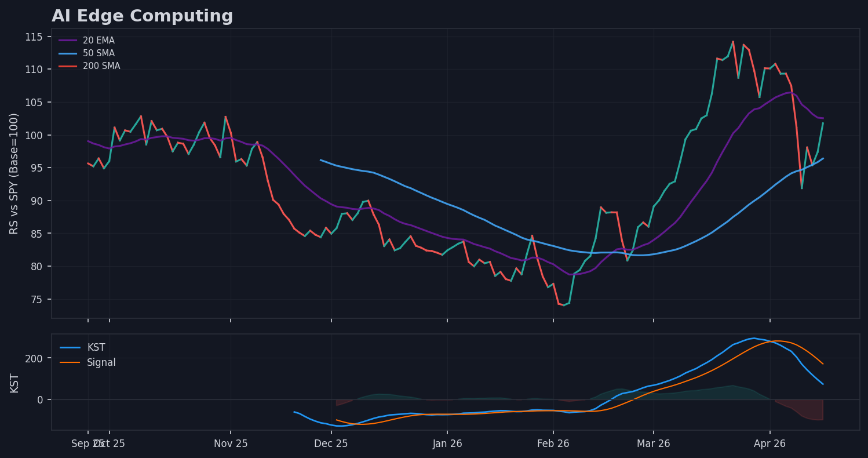Click the "Apr 26" date axis label

pyautogui.click(x=769, y=444)
